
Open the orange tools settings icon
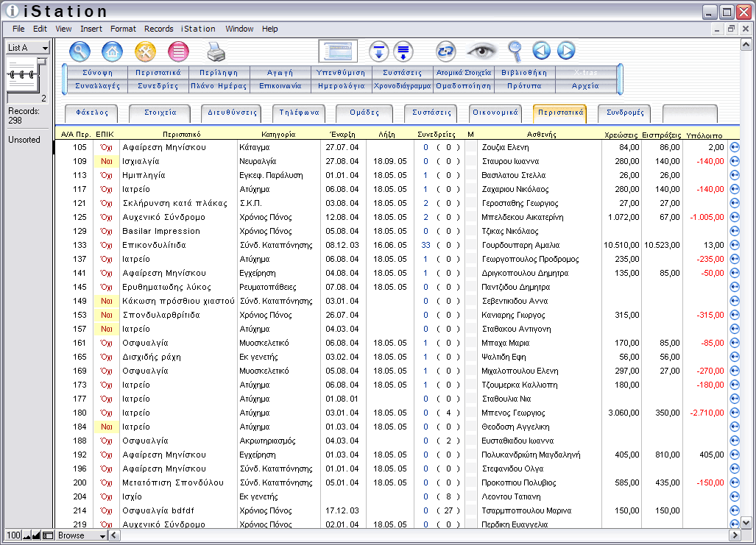coord(145,51)
